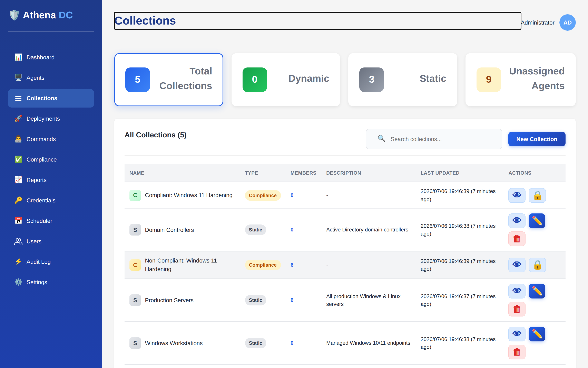Select Collections in the sidebar
Viewport: 588px width, 368px height.
[x=51, y=98]
